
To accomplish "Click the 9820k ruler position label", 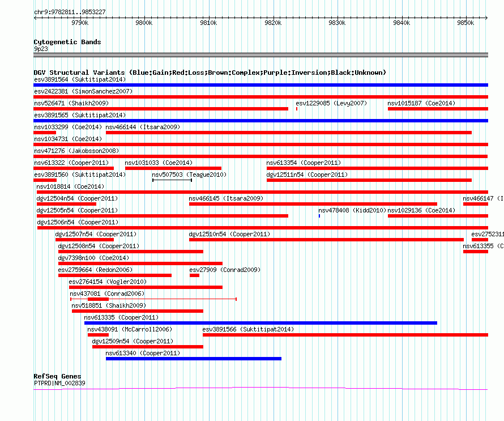I will pos(273,23).
